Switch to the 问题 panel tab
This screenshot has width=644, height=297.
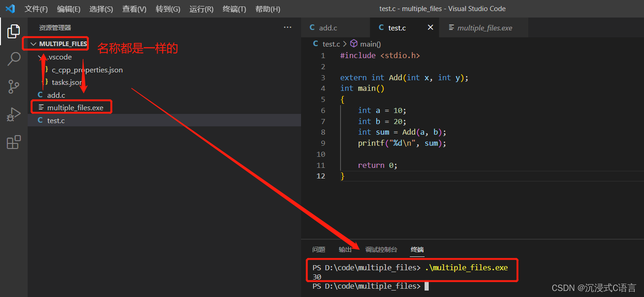pyautogui.click(x=319, y=249)
